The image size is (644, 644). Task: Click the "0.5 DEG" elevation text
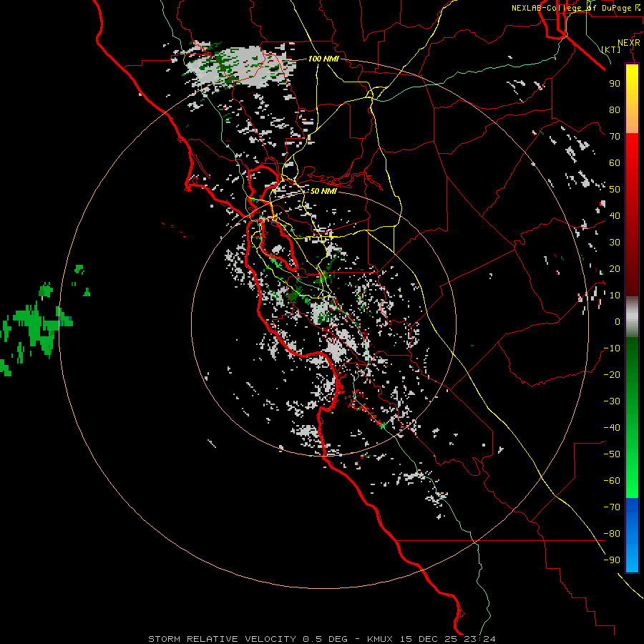326,639
